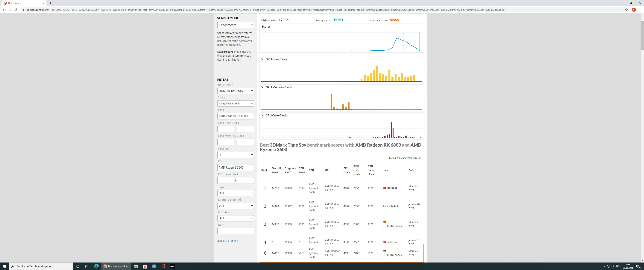Click the graphics score 16977 in row 2
Viewport: 644px width, 270px height.
[288, 206]
